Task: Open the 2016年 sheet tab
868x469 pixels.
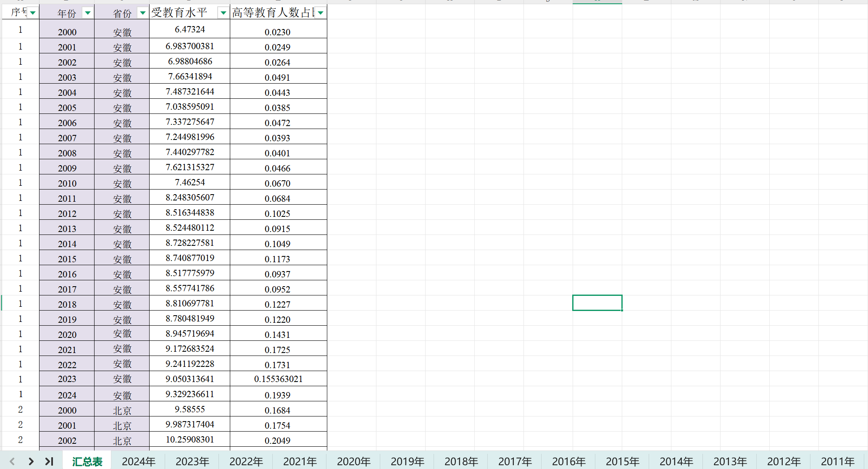Action: coord(568,461)
